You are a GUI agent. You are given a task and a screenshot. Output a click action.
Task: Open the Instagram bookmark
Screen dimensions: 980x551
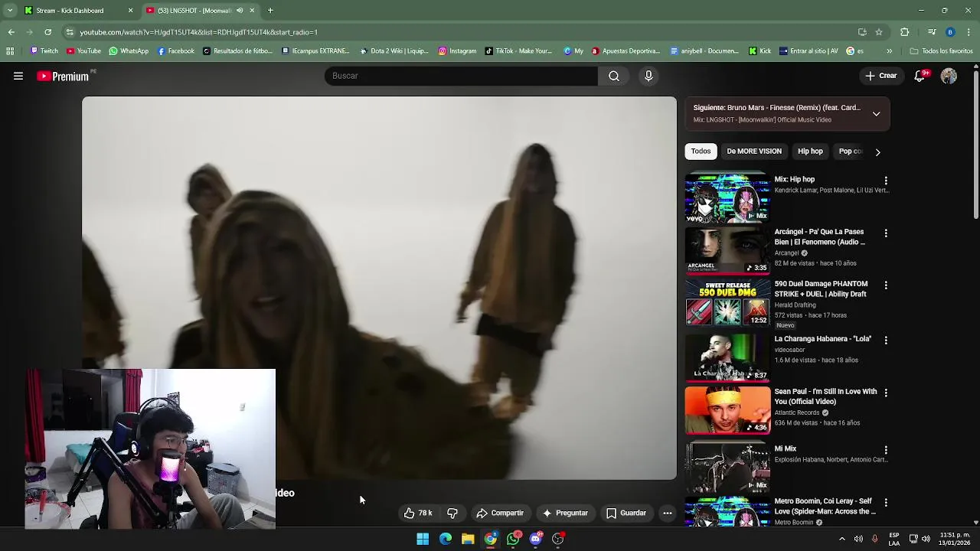pos(457,51)
